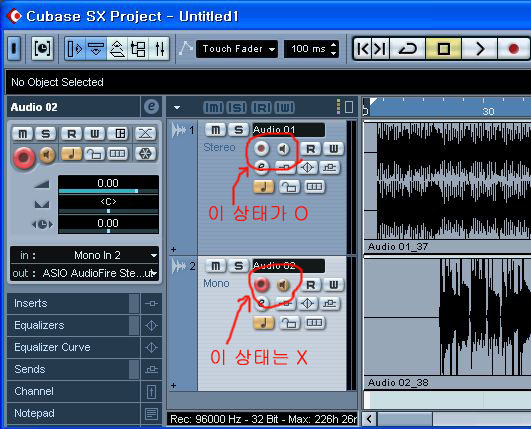Mute the Audio 02 track in track list

click(216, 266)
